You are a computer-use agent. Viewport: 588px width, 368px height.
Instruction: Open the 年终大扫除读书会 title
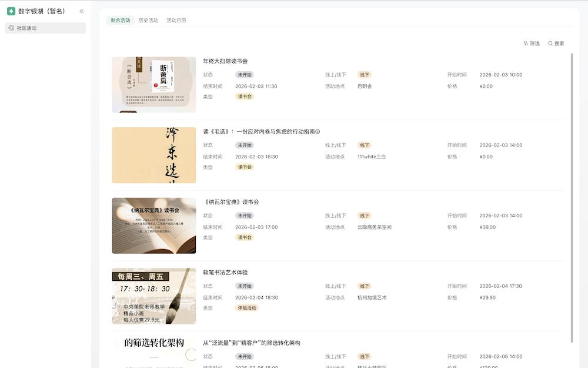coord(225,61)
